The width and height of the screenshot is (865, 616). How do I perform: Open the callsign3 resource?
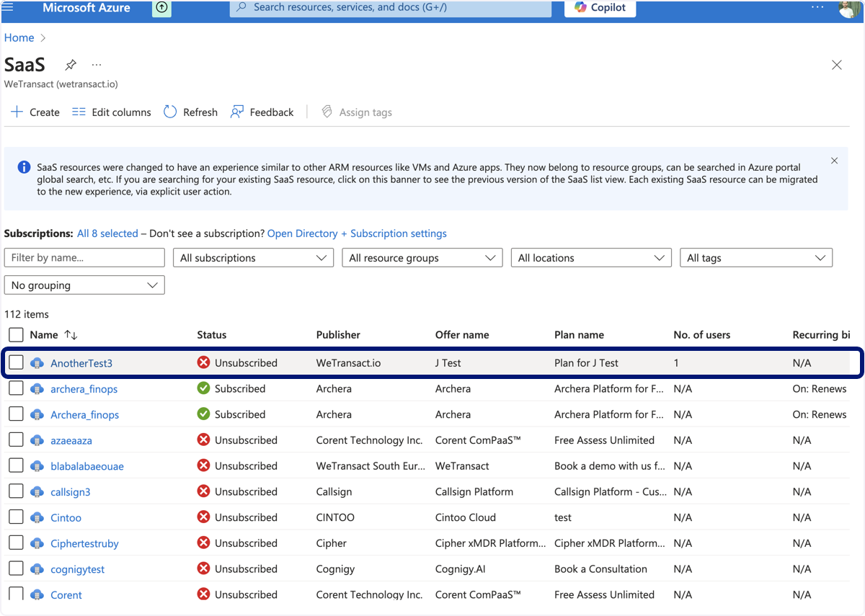click(x=70, y=492)
